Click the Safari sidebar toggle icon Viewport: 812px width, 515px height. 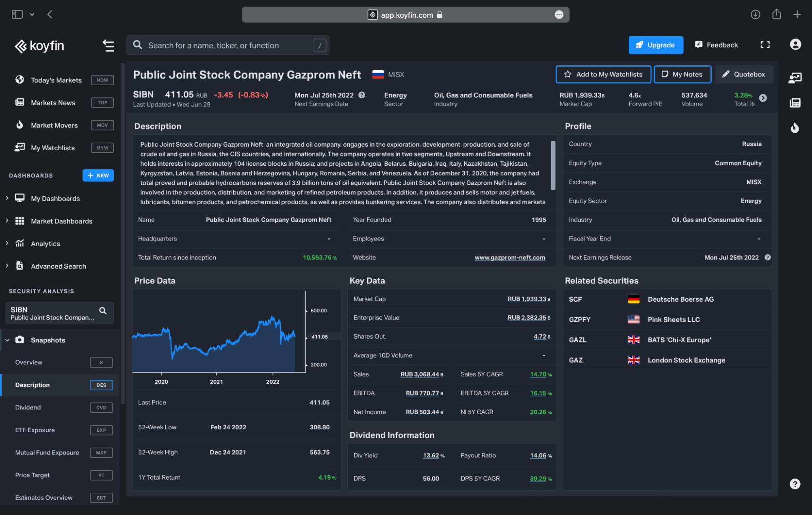(17, 15)
